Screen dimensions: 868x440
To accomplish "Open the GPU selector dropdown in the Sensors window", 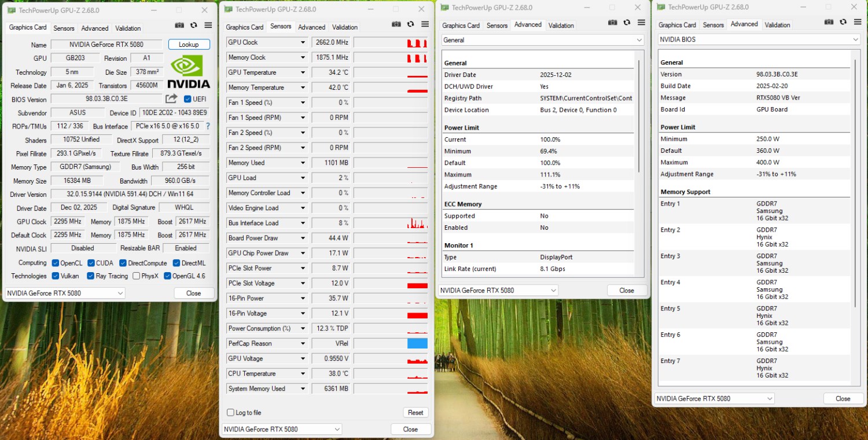I will click(x=282, y=429).
